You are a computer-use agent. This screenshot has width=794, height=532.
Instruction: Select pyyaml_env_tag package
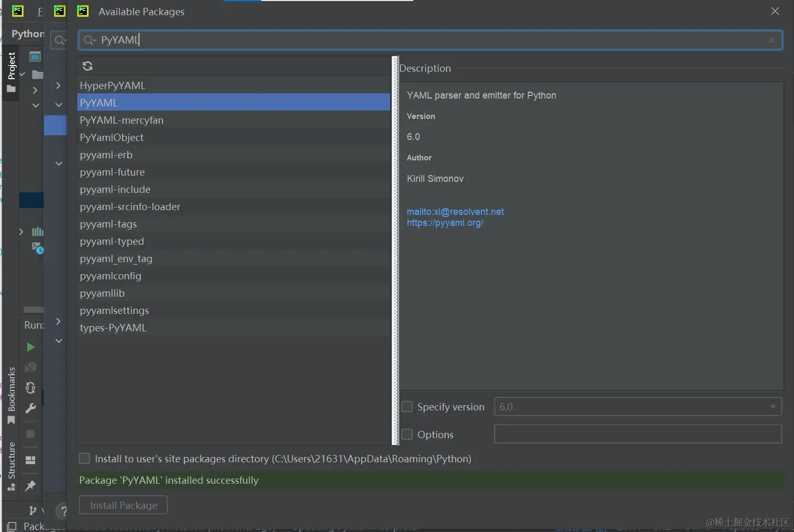click(234, 258)
